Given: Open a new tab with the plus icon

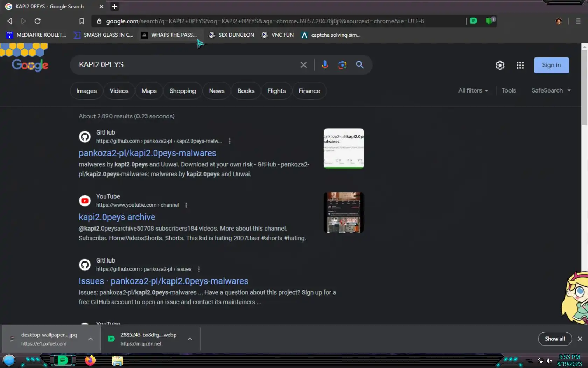Looking at the screenshot, I should (114, 7).
